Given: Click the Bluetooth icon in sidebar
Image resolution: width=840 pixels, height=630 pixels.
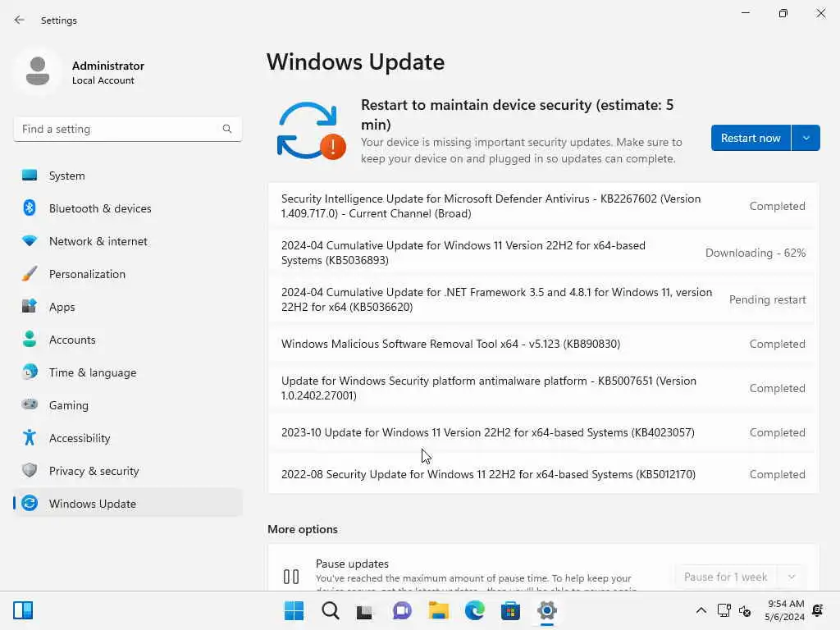Looking at the screenshot, I should tap(30, 208).
